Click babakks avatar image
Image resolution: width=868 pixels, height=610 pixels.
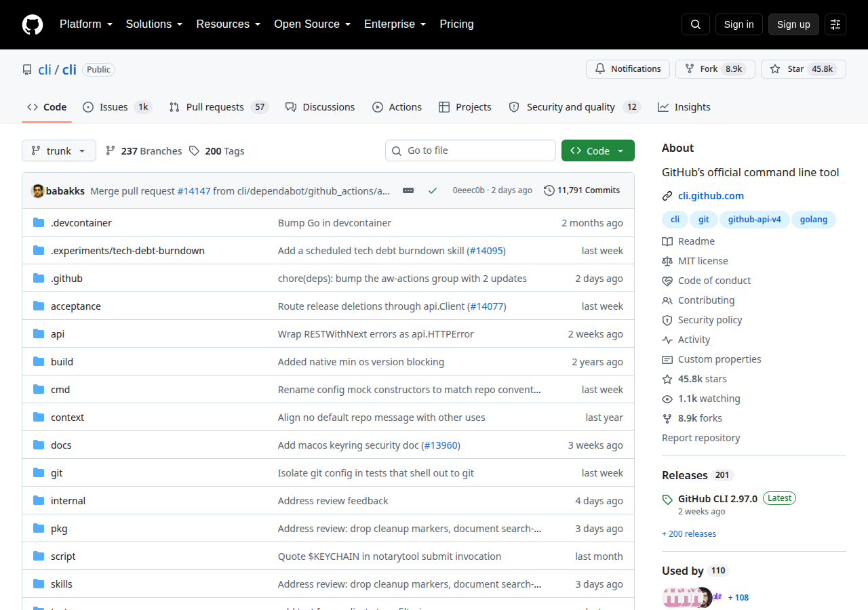click(x=38, y=190)
